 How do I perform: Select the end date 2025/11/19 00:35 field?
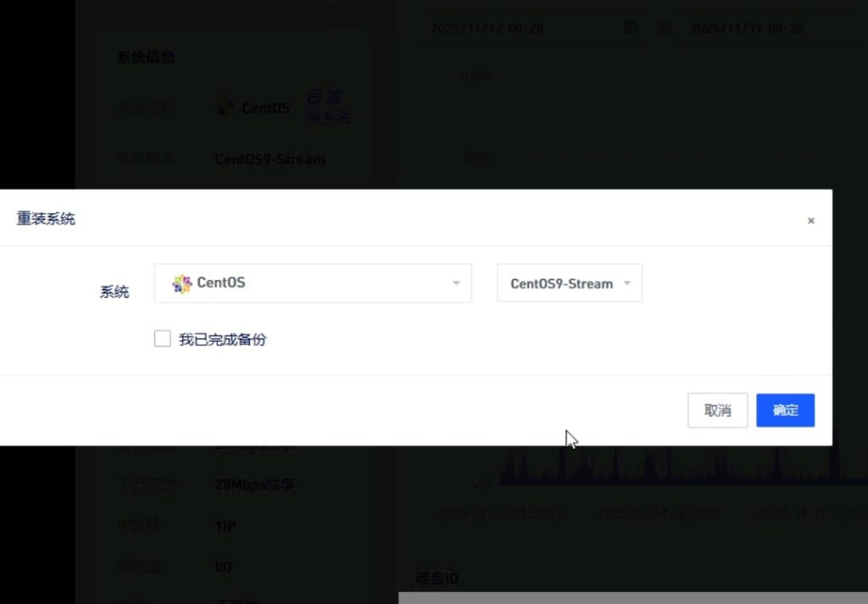(x=747, y=28)
